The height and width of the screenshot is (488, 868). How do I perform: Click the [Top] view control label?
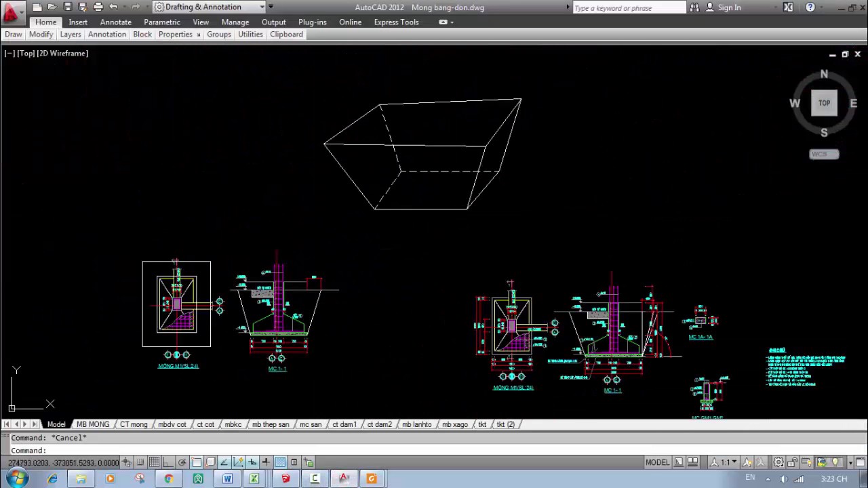click(x=26, y=53)
